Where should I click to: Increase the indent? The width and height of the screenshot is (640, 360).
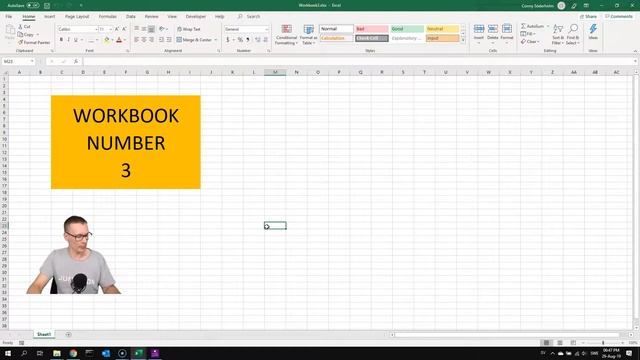(169, 40)
